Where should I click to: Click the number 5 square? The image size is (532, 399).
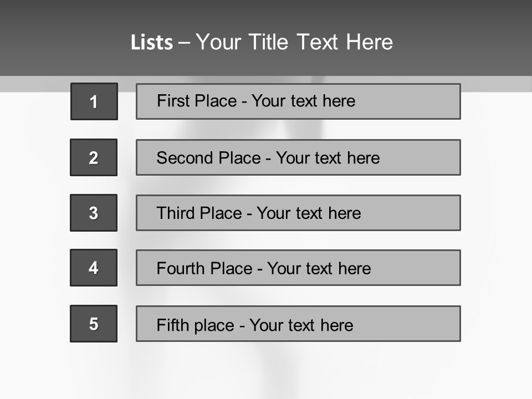[x=94, y=324]
